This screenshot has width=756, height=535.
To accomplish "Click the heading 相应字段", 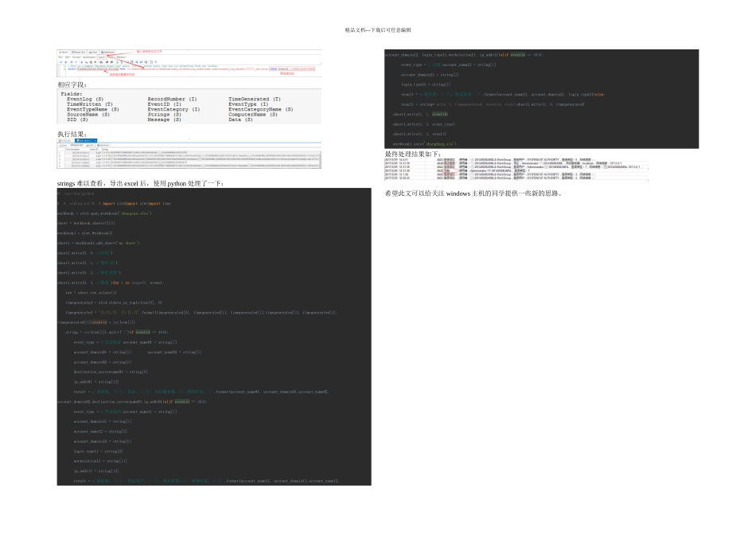I will [x=72, y=85].
